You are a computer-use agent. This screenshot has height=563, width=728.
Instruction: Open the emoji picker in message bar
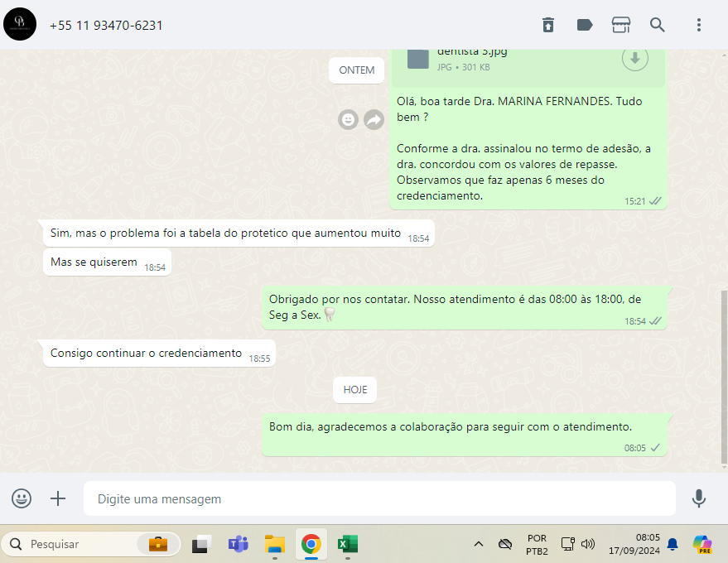pos(22,498)
